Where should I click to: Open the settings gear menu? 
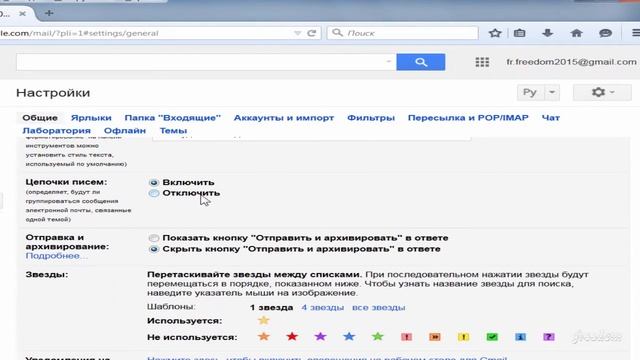click(602, 92)
